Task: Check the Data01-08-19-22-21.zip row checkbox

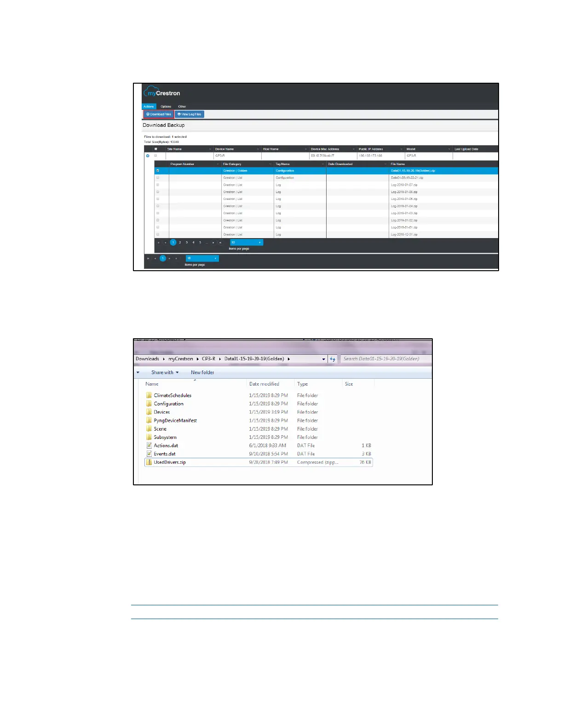Action: click(x=158, y=177)
